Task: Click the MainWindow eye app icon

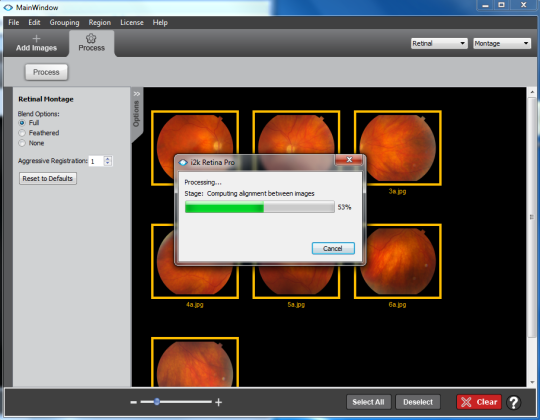Action: (8, 7)
